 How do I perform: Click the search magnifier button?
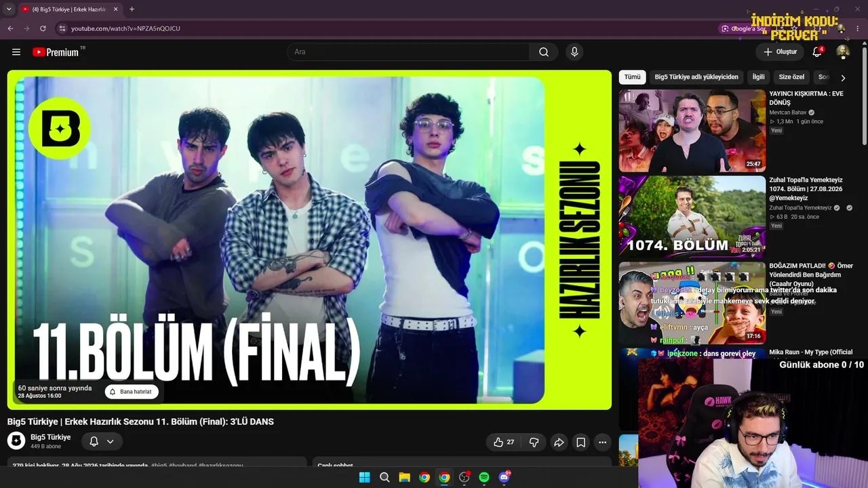tap(544, 52)
